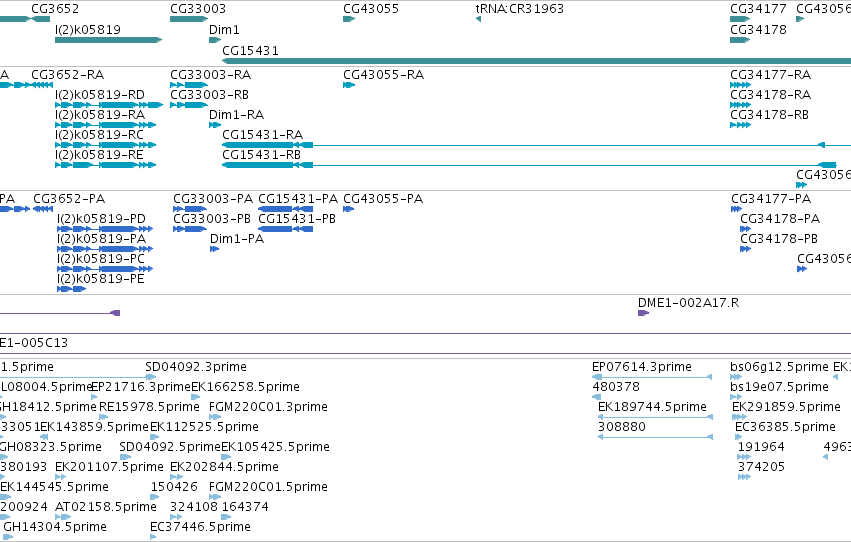This screenshot has height=542, width=851.
Task: Select the CG34177 gene feature
Action: click(740, 19)
